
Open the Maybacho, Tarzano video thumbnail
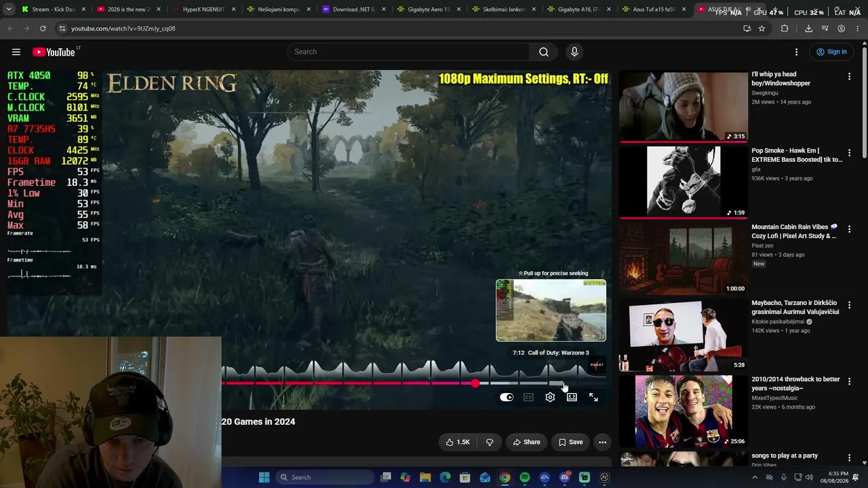(684, 334)
